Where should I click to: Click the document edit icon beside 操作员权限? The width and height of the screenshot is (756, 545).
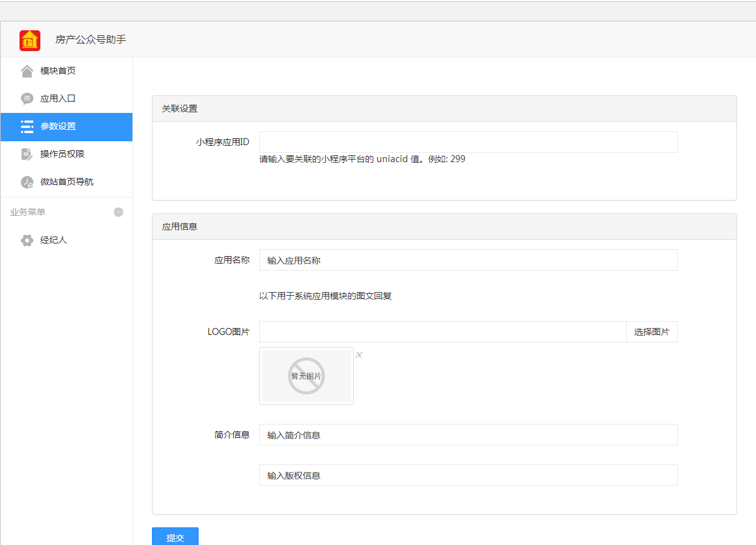click(x=27, y=155)
